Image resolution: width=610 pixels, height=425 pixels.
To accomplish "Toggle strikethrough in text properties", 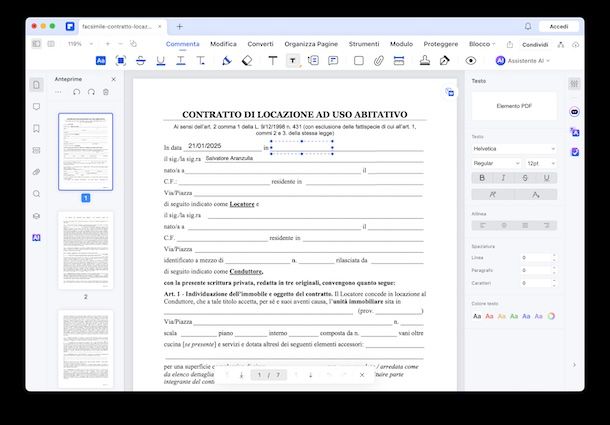I will tap(525, 178).
